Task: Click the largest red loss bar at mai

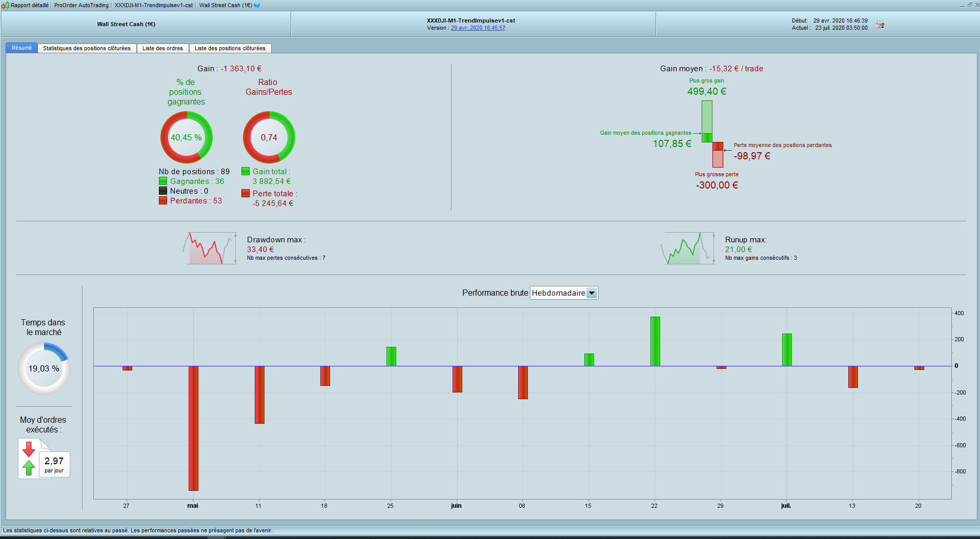Action: point(193,428)
